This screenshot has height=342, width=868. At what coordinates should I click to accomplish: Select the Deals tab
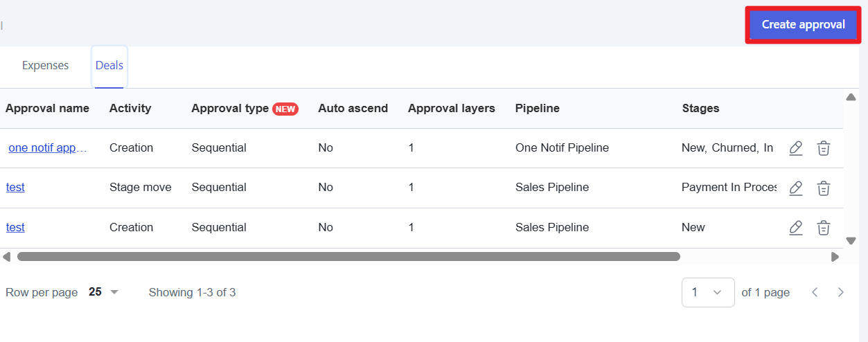[x=109, y=66]
